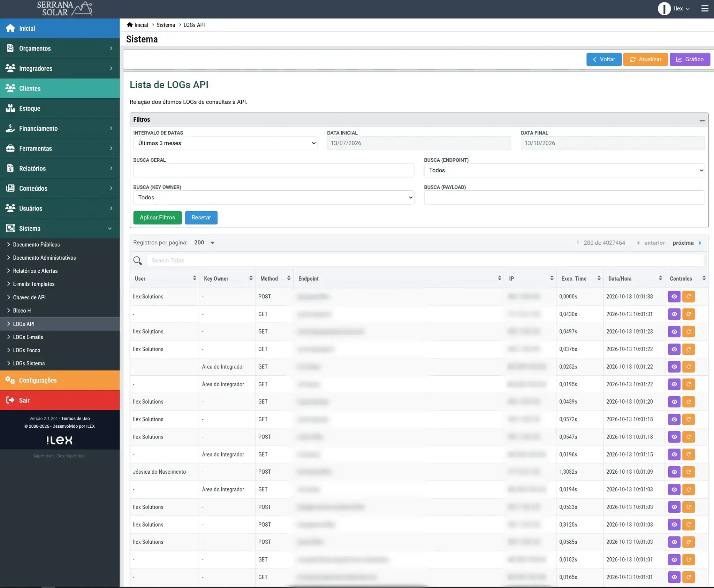Open the Busca (Key Owner) dropdown

[x=274, y=198]
